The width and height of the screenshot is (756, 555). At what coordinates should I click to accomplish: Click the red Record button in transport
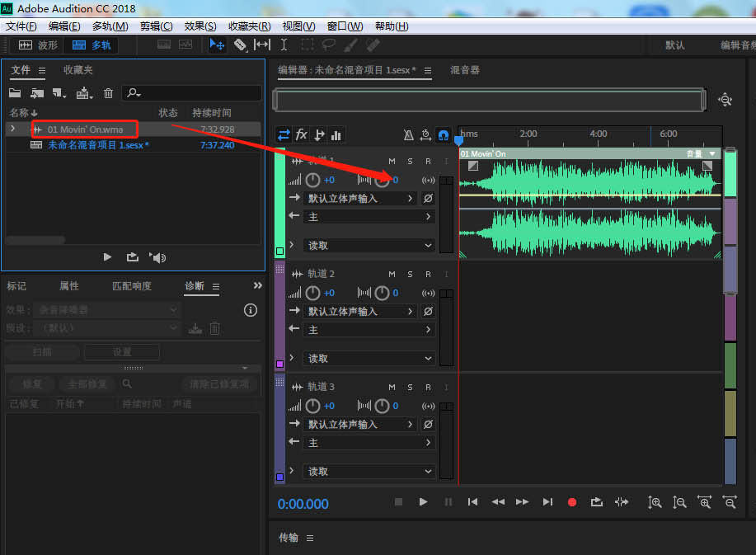tap(572, 501)
